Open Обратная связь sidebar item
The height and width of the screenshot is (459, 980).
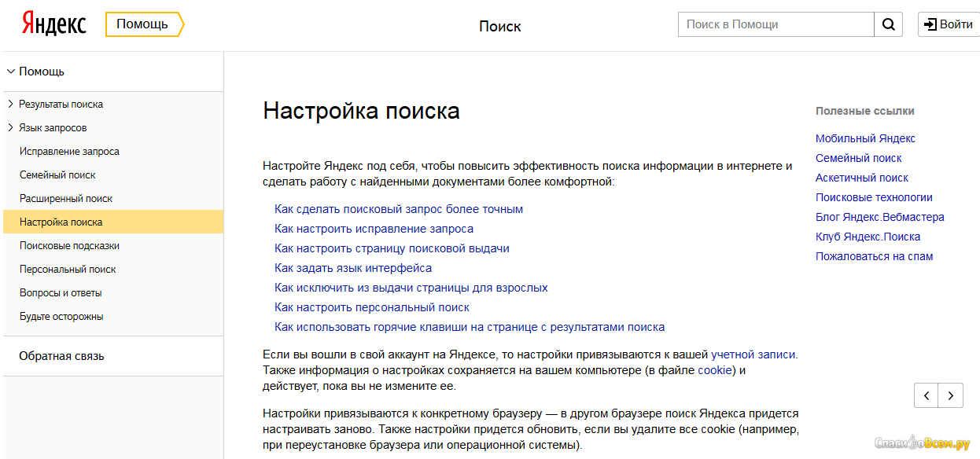[x=61, y=356]
